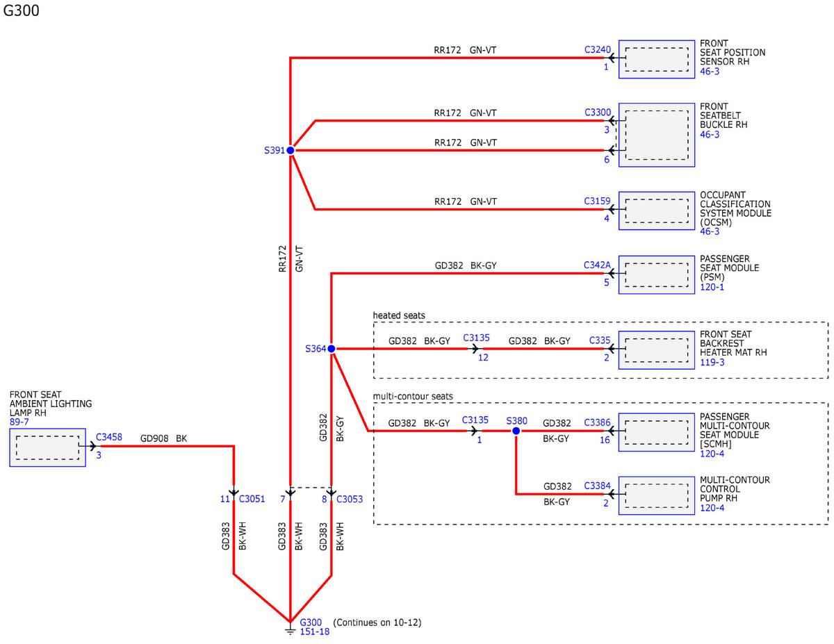Select the S380 splice label
The width and height of the screenshot is (834, 644).
[x=517, y=421]
